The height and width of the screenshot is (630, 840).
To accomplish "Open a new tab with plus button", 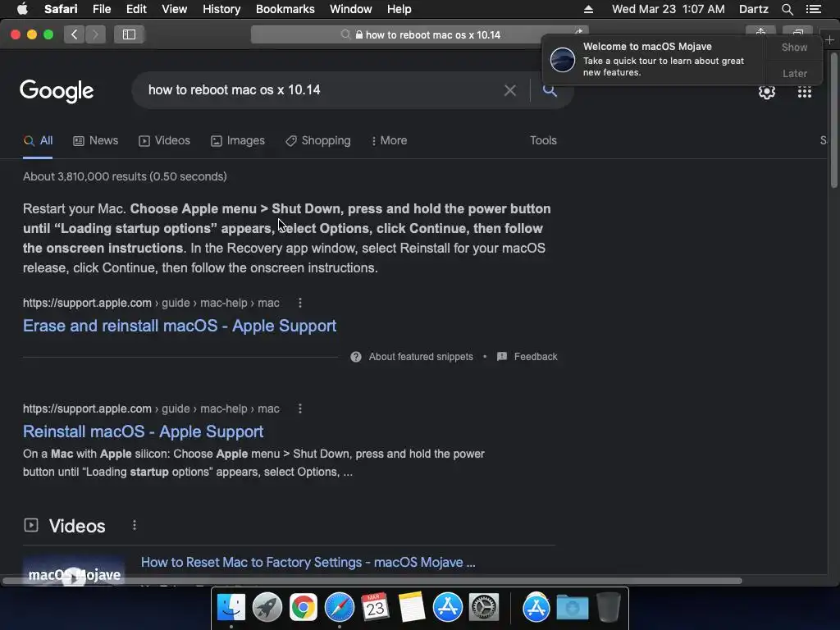I will click(x=829, y=40).
